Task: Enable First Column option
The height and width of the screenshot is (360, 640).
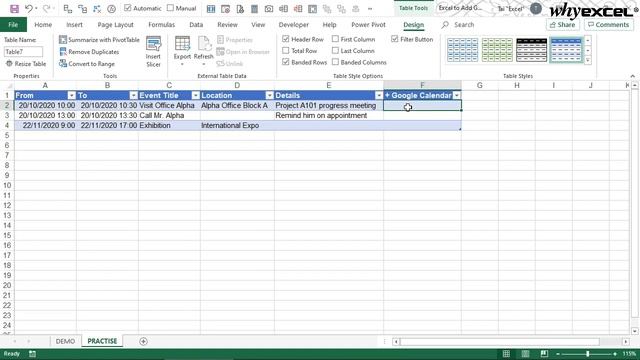Action: tap(335, 39)
